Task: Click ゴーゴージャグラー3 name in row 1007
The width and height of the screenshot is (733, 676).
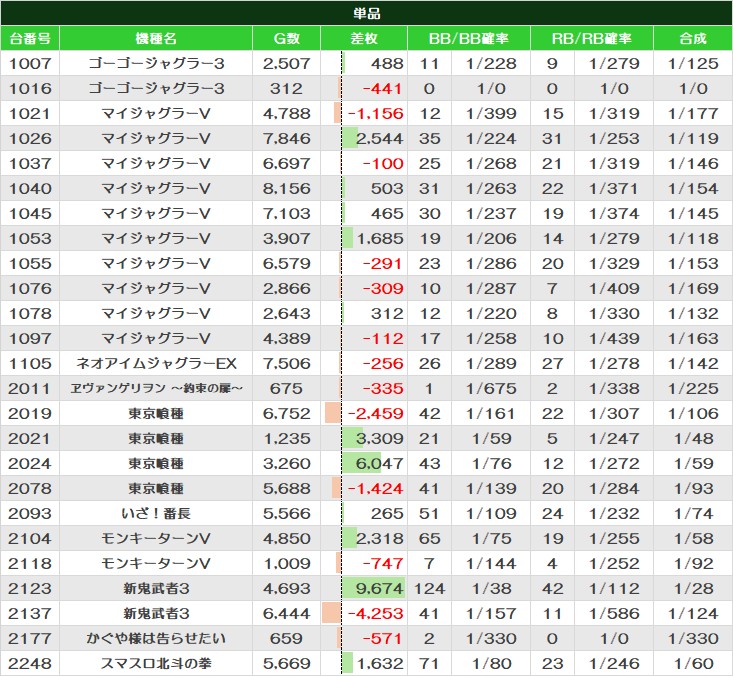Action: (x=156, y=64)
